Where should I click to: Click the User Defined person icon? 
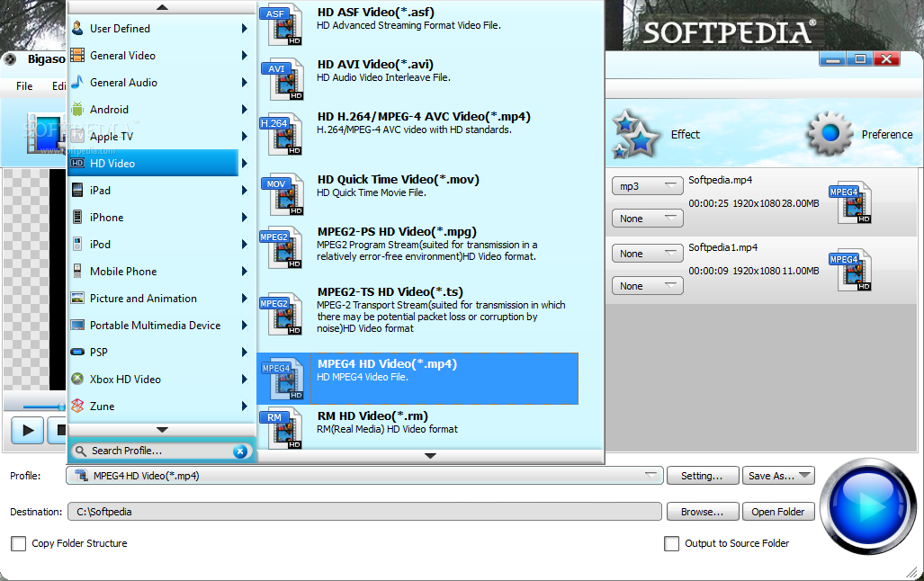point(77,28)
